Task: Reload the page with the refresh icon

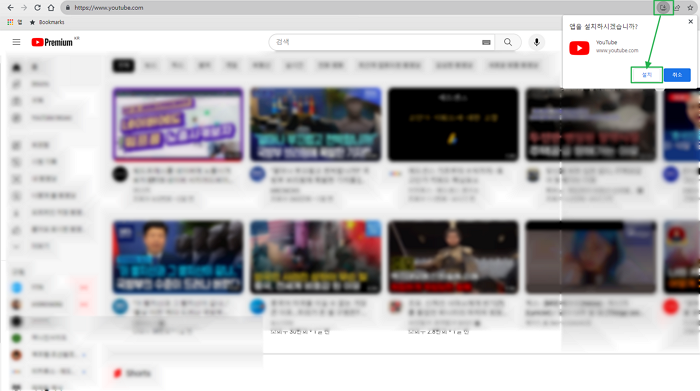Action: click(38, 8)
